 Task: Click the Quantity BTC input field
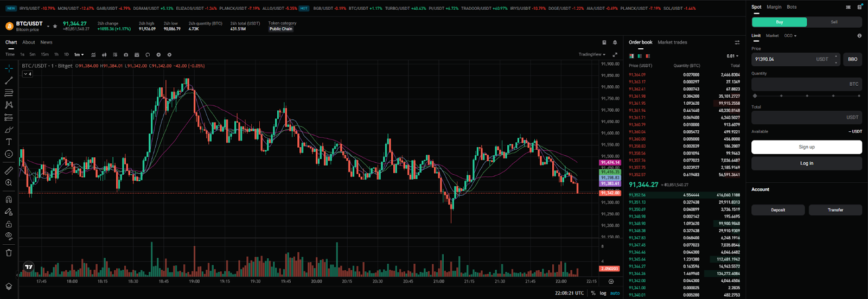click(807, 84)
